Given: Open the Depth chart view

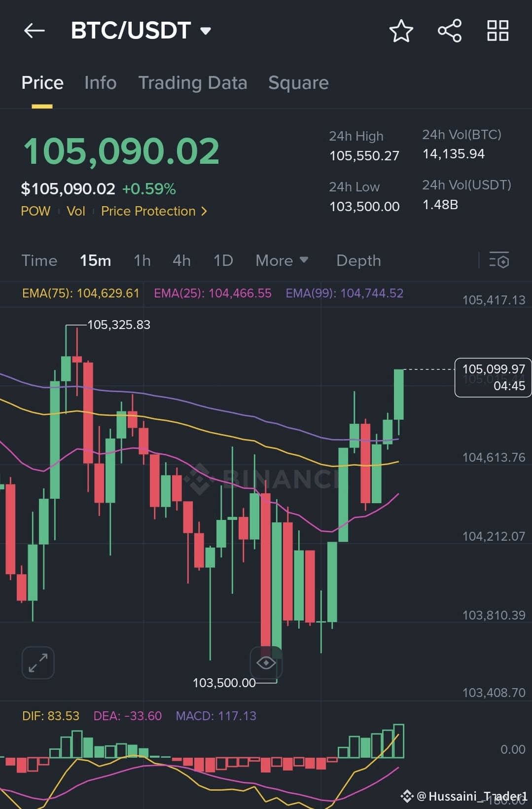Looking at the screenshot, I should [x=358, y=260].
